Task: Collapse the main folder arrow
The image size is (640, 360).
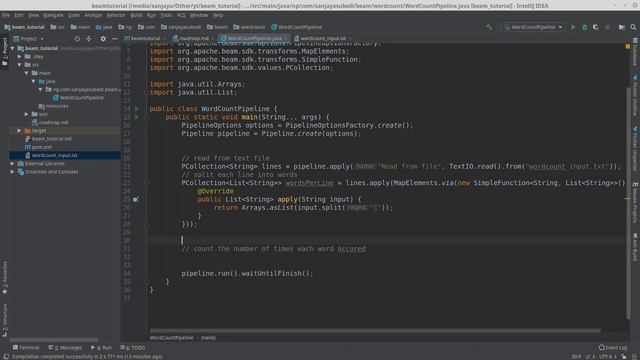Action: (x=27, y=73)
